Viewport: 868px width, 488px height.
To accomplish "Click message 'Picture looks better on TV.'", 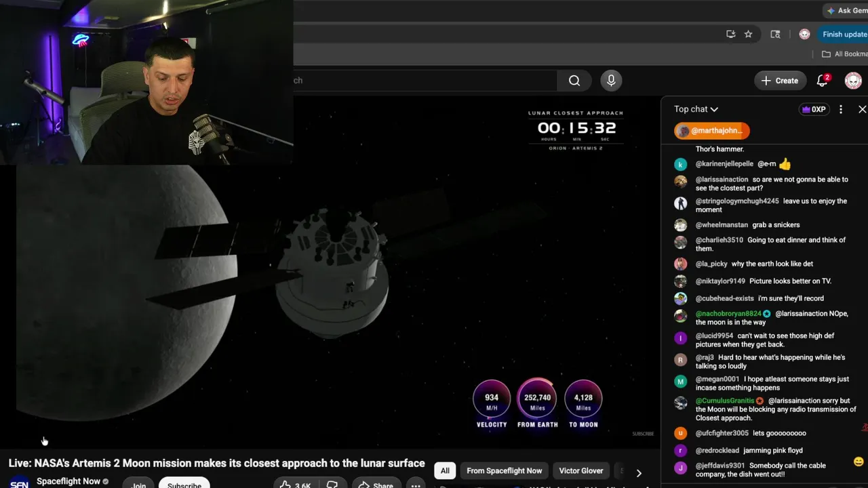I will [790, 281].
